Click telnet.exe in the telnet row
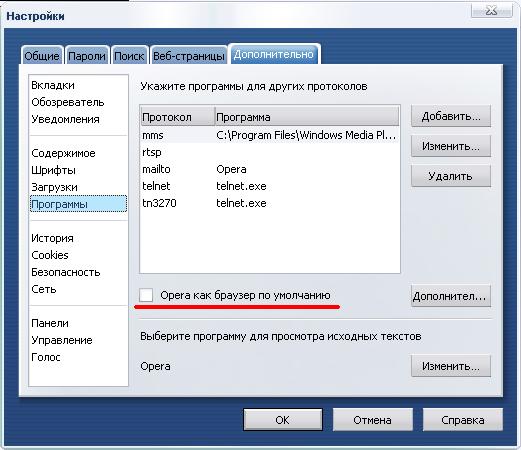Viewport: 521px width, 450px height. coord(241,186)
